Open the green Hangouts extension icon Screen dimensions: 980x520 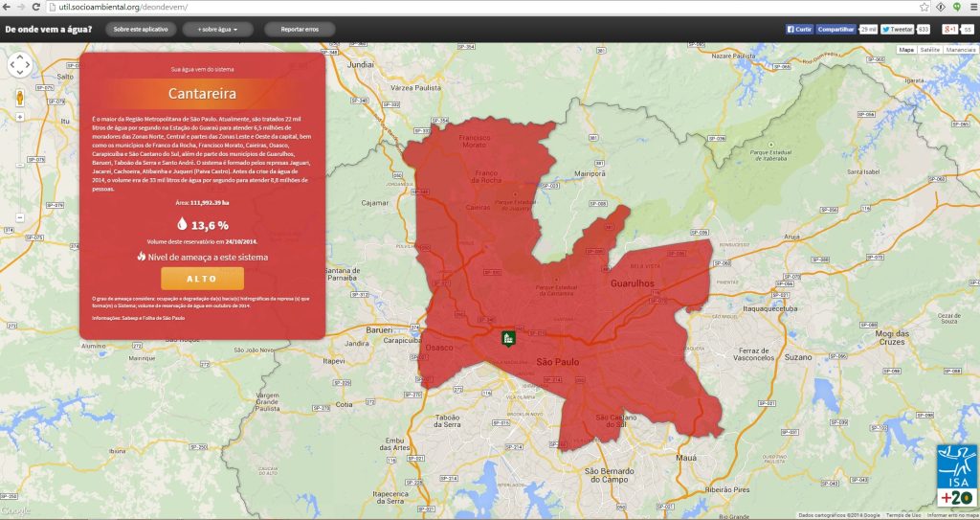tap(957, 7)
